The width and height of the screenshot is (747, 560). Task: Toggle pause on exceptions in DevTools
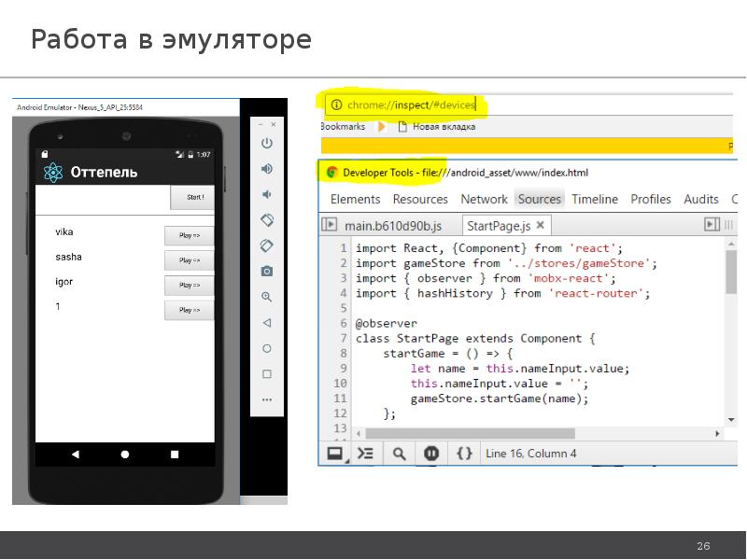click(431, 453)
